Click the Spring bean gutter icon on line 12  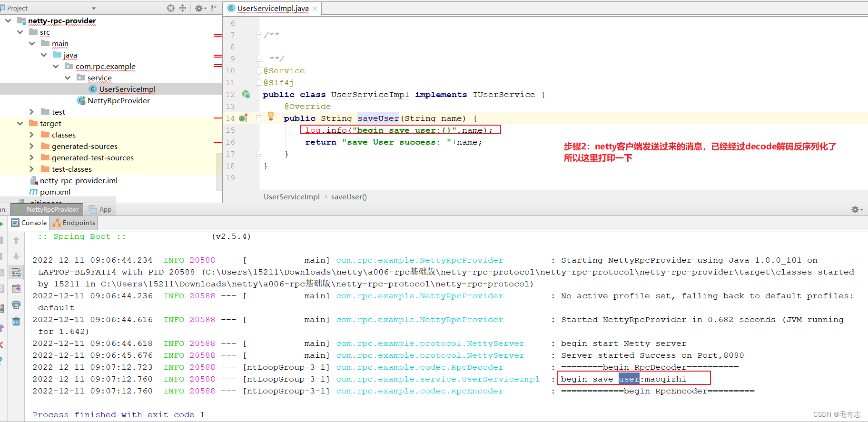coord(246,94)
